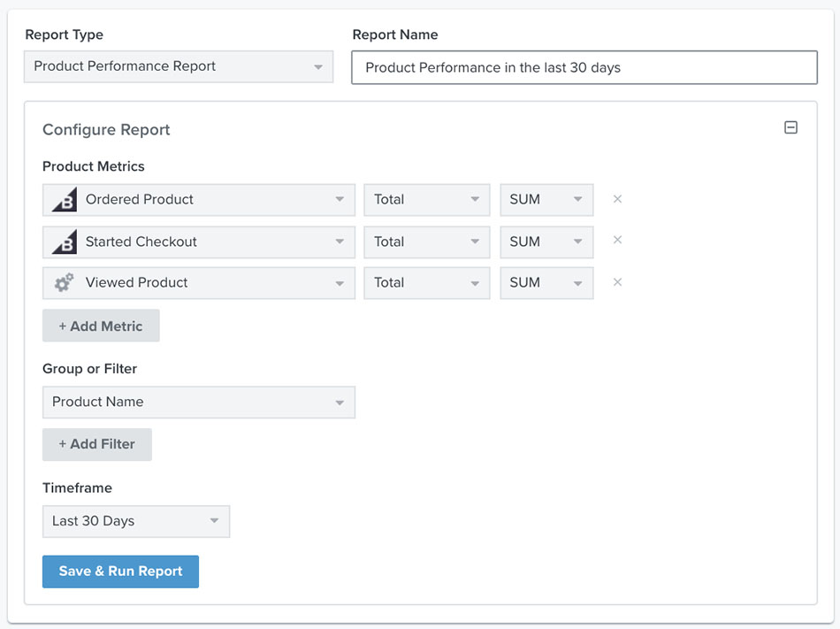This screenshot has height=629, width=840.
Task: Remove the Started Checkout metric row
Action: coord(617,241)
